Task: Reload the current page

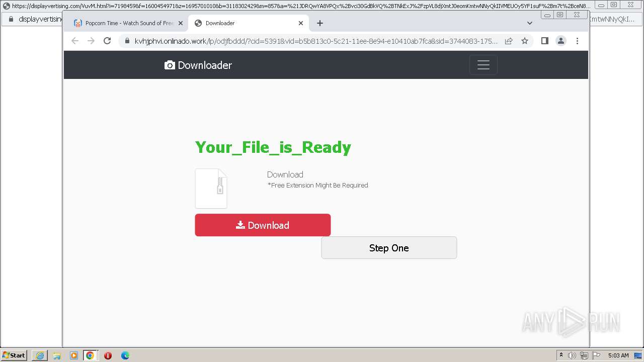Action: 107,41
